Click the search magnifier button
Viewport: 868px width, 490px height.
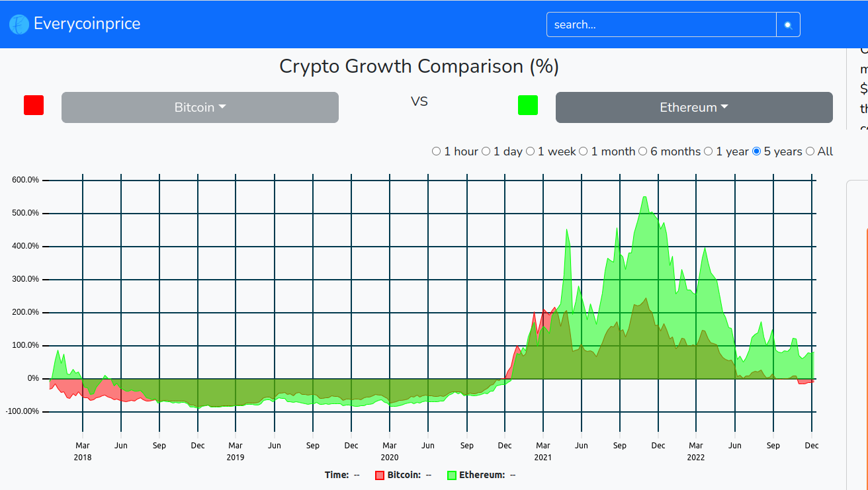788,24
